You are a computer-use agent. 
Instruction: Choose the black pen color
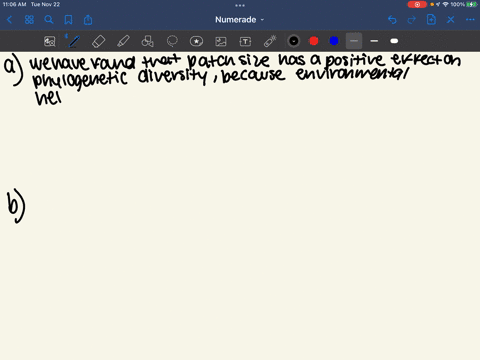(x=294, y=41)
